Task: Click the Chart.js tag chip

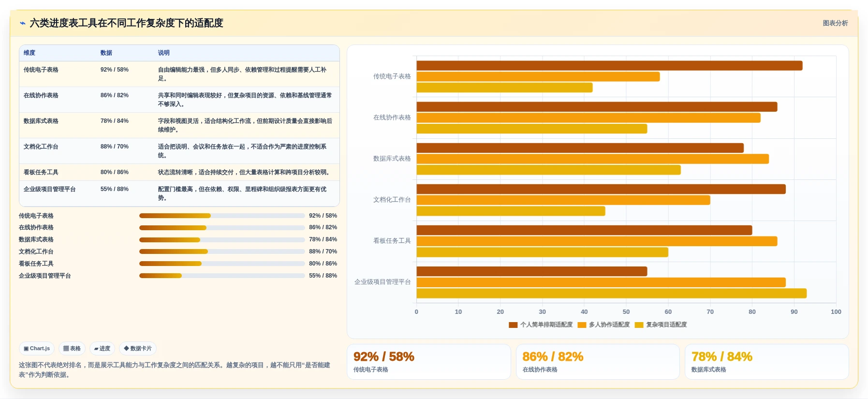Action: tap(37, 348)
